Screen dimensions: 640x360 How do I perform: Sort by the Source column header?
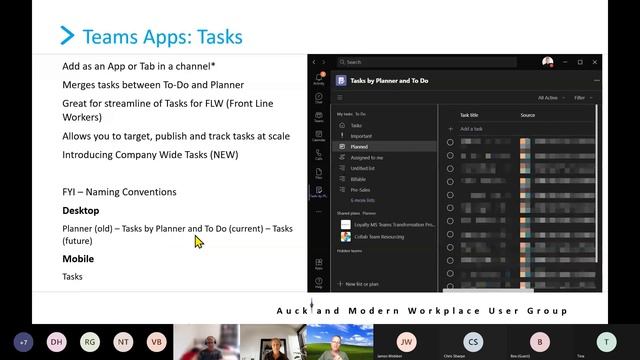point(527,115)
